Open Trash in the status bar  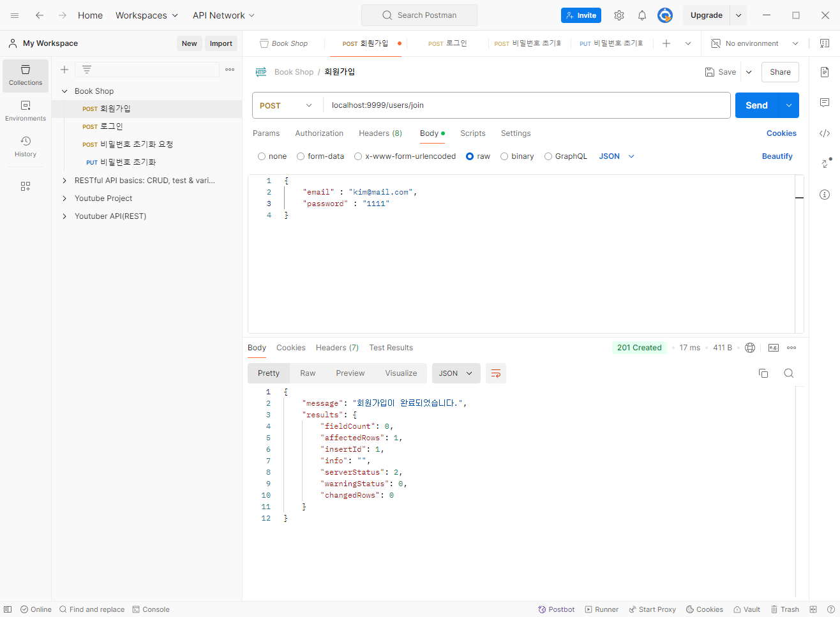click(785, 609)
